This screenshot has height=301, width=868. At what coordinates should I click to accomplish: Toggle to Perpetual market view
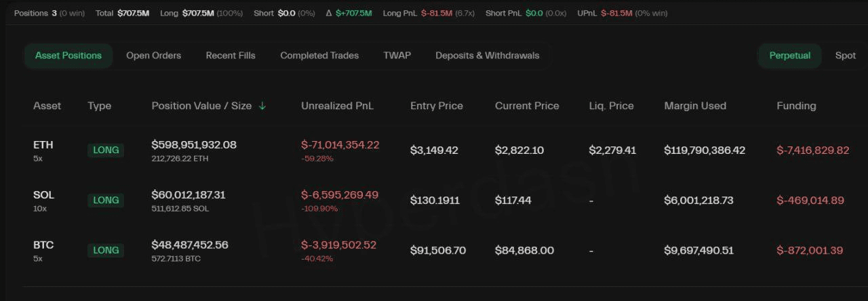tap(789, 56)
